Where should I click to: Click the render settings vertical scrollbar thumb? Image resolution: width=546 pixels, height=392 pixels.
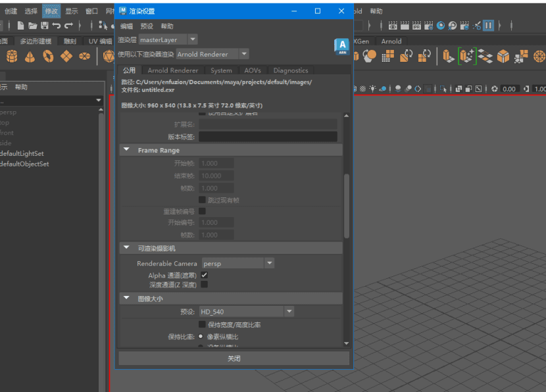click(347, 206)
